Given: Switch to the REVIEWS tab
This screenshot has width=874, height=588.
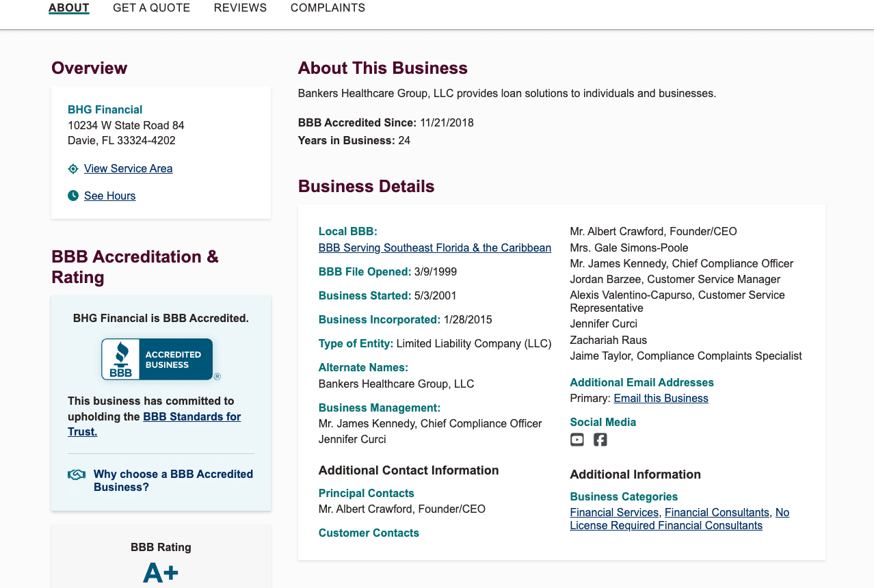Looking at the screenshot, I should 240,8.
